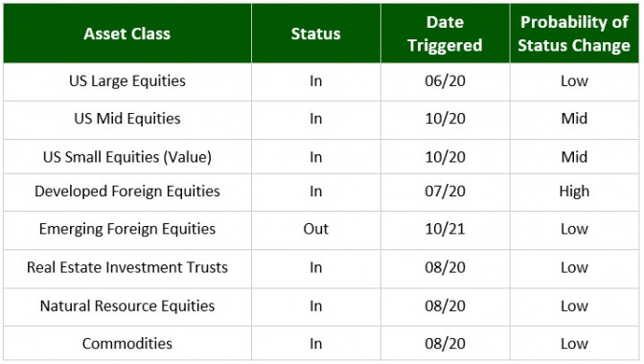Viewport: 644px width, 364px height.
Task: Click the High probability cell
Action: (574, 192)
